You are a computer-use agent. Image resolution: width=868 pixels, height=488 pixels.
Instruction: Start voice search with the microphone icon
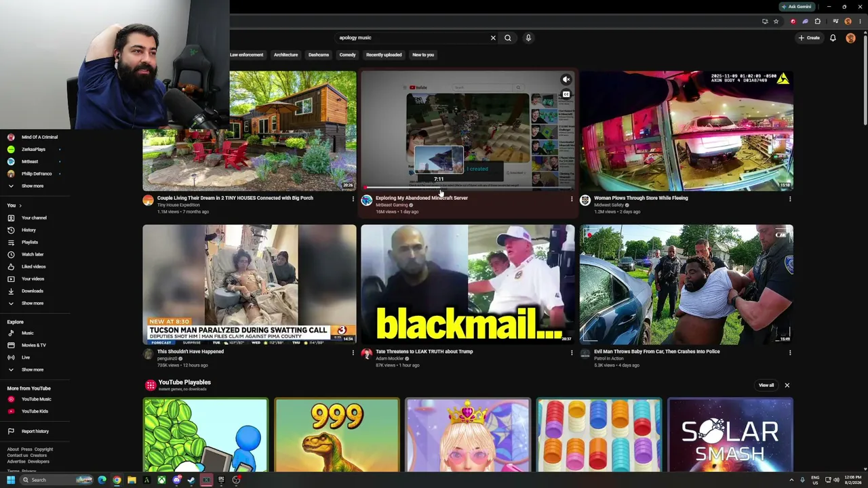pyautogui.click(x=528, y=38)
